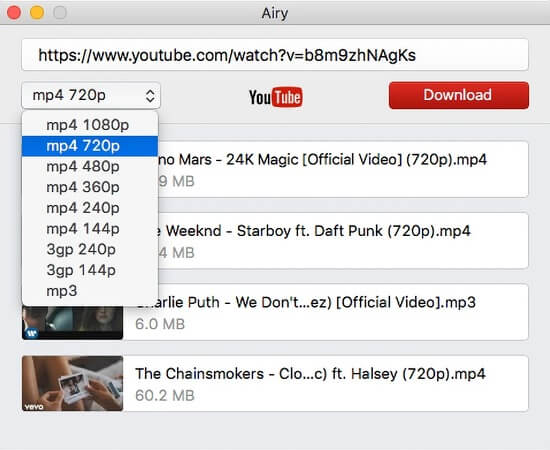
Task: Select mp4 240p format option
Action: click(90, 208)
